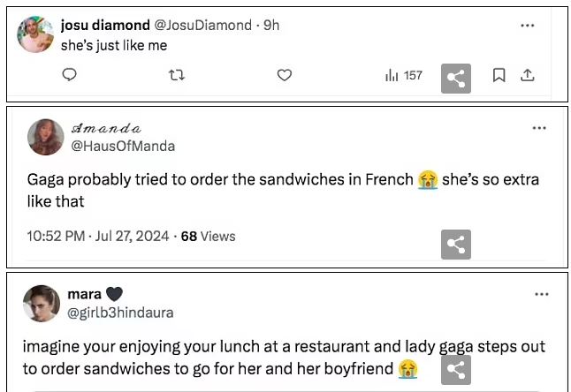Reply to josu diamond's tweet
571x392 pixels.
tap(70, 76)
